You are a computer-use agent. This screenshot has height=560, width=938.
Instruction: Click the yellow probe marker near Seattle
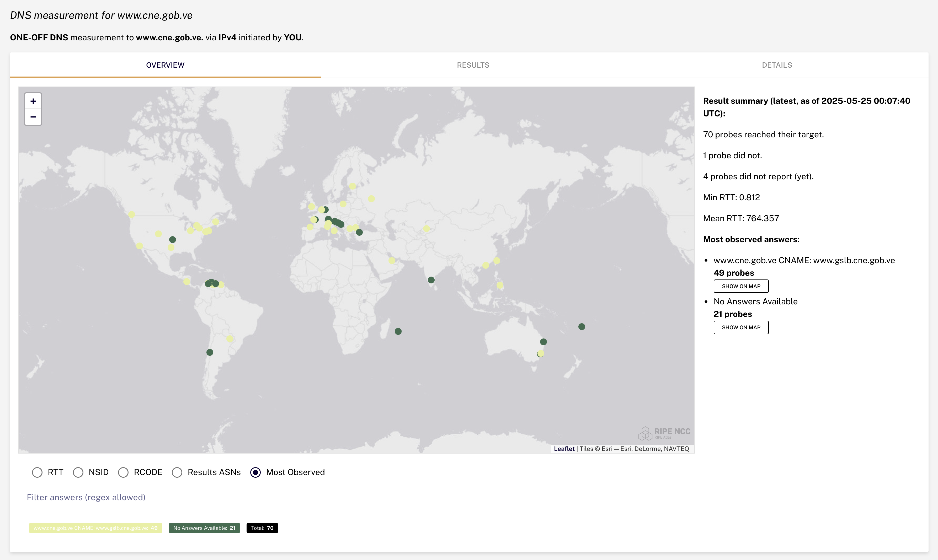(x=131, y=214)
